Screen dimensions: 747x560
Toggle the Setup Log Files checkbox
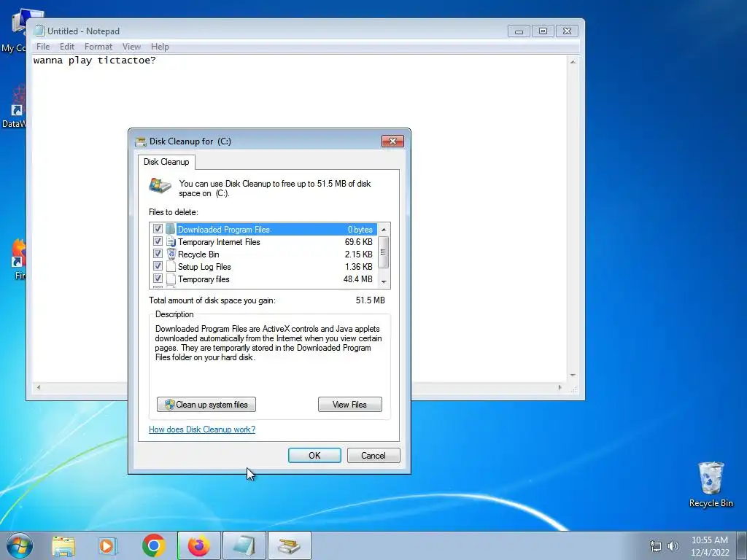[x=158, y=266]
